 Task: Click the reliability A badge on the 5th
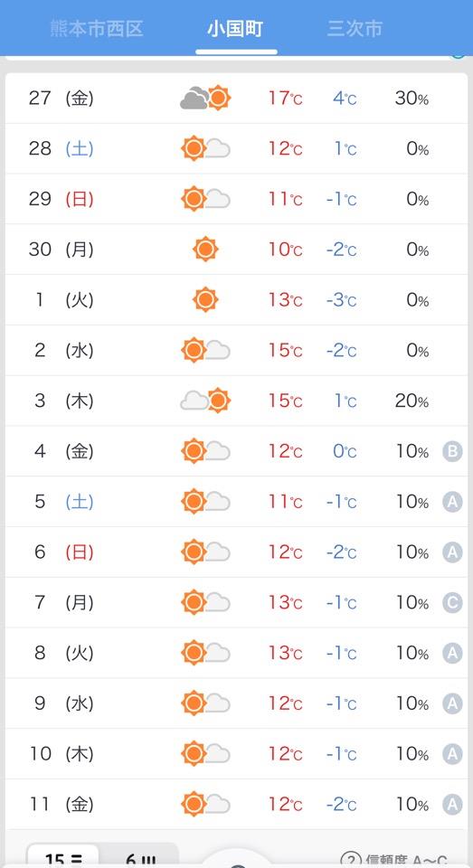click(452, 502)
